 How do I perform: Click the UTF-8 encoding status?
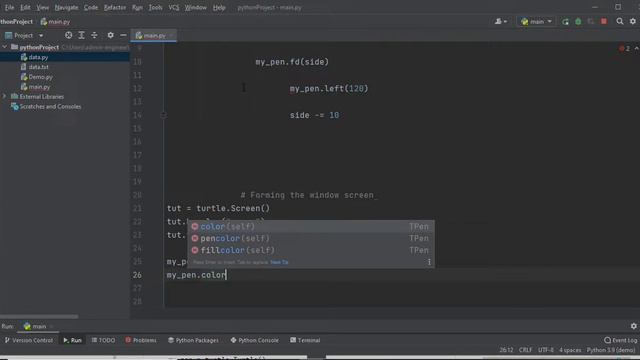pyautogui.click(x=546, y=350)
